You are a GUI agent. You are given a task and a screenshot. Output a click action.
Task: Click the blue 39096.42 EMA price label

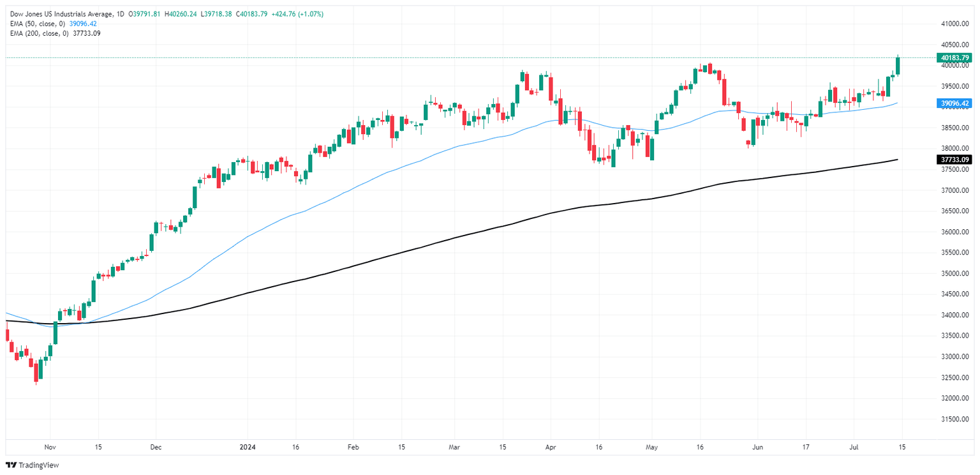point(954,103)
